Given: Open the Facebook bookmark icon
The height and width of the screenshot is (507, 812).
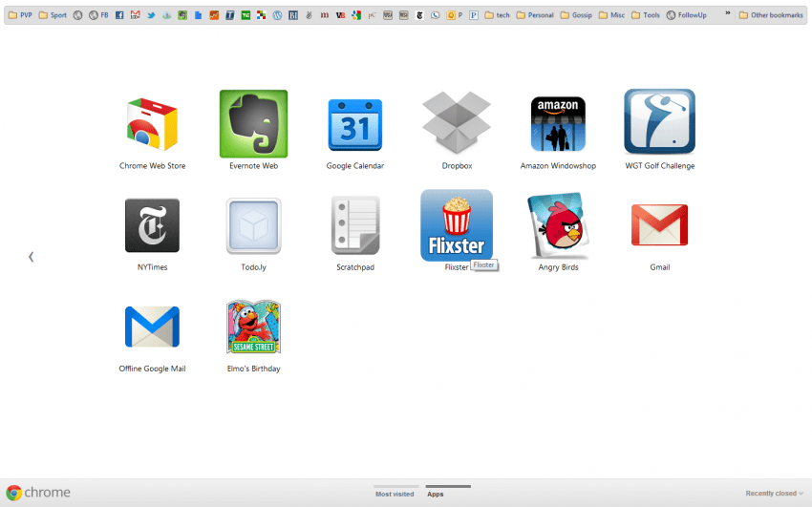Looking at the screenshot, I should (119, 15).
